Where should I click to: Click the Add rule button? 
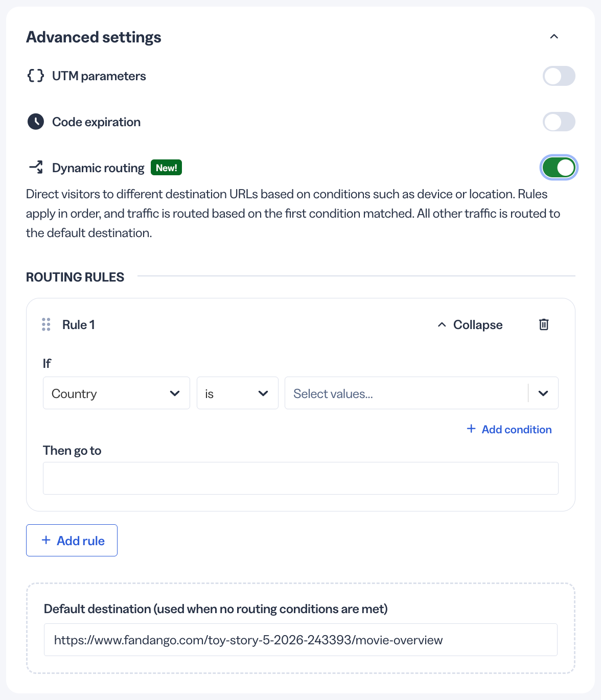[x=72, y=540]
